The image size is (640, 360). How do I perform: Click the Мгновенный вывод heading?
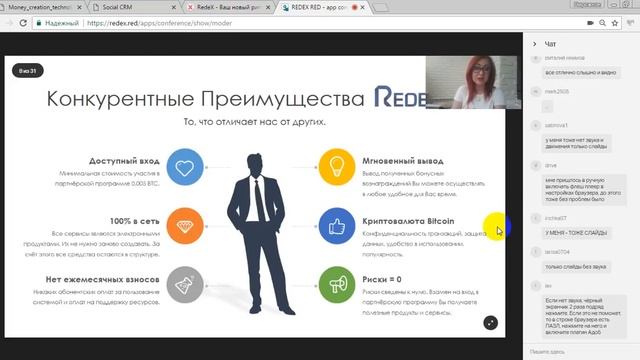(x=403, y=161)
